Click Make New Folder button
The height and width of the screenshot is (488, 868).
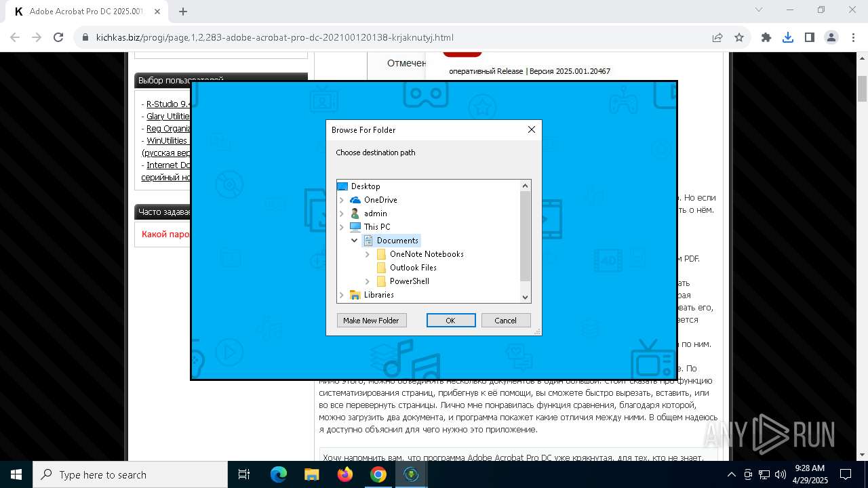[371, 321]
